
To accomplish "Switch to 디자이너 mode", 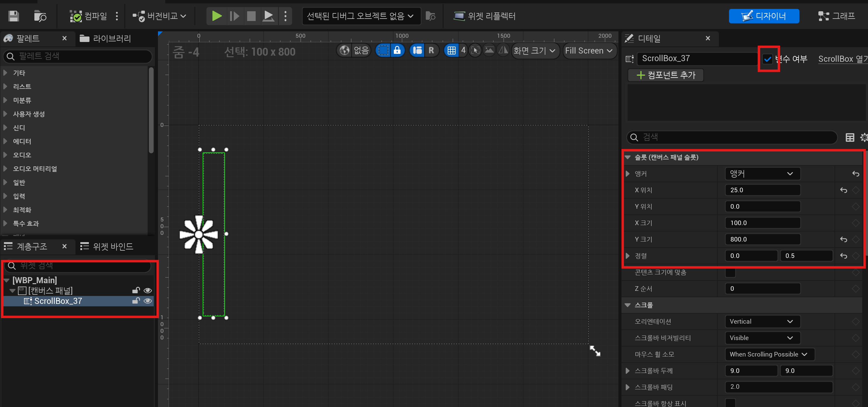I will coord(764,16).
